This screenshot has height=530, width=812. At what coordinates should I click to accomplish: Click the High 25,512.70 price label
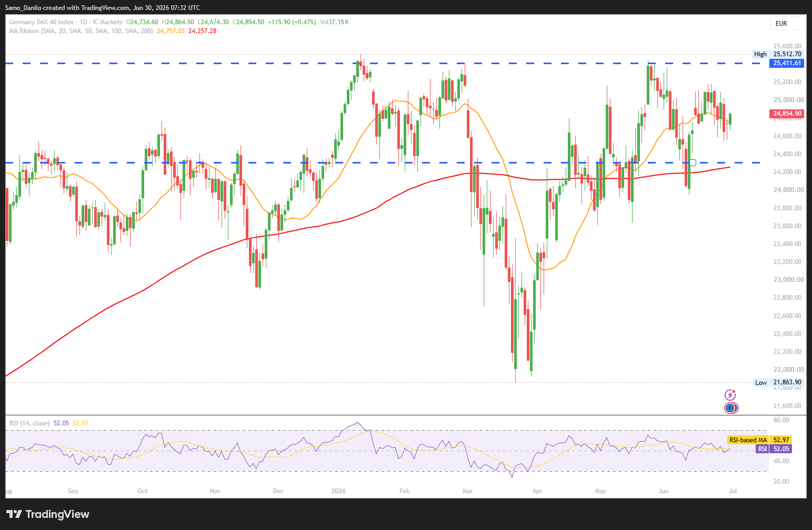click(778, 54)
